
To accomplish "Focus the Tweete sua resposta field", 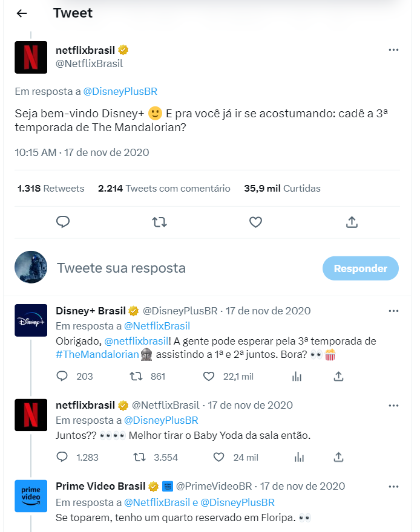I will point(182,268).
